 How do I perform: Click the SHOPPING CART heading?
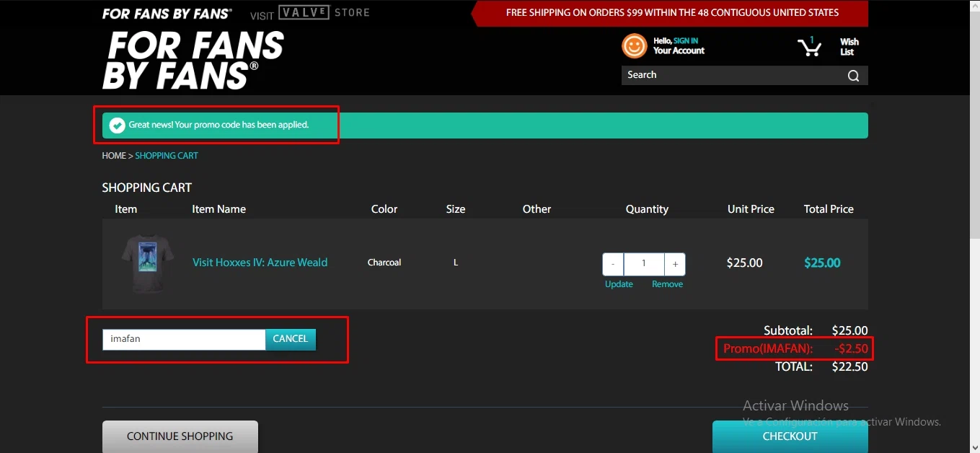(x=147, y=188)
